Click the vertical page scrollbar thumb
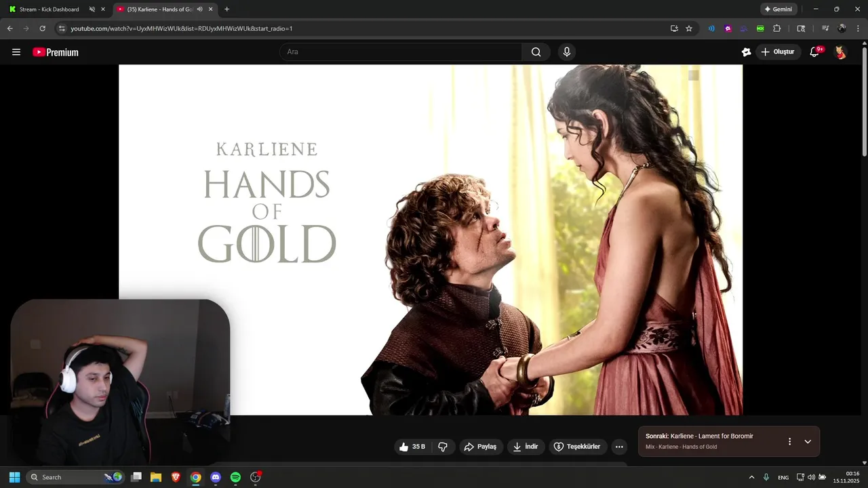 coord(864,102)
